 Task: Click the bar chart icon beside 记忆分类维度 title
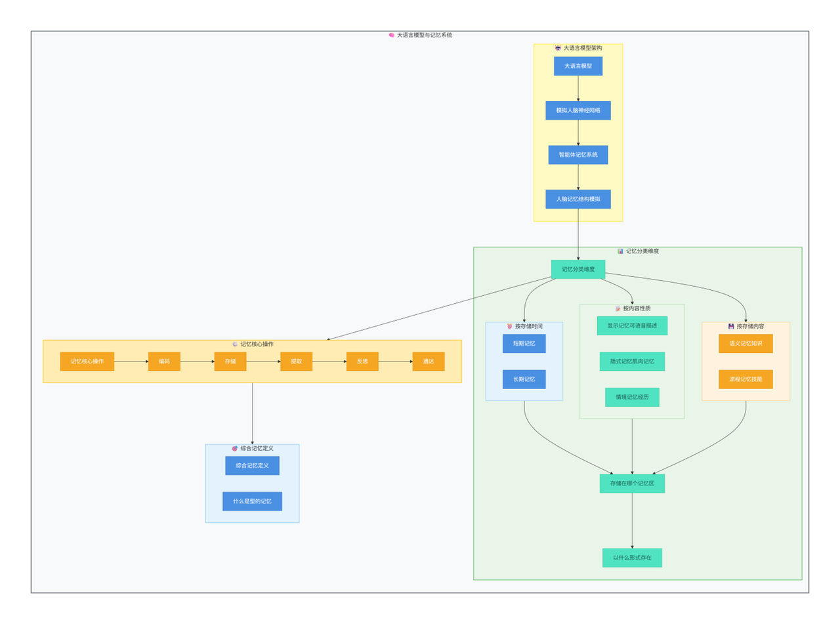click(x=620, y=251)
